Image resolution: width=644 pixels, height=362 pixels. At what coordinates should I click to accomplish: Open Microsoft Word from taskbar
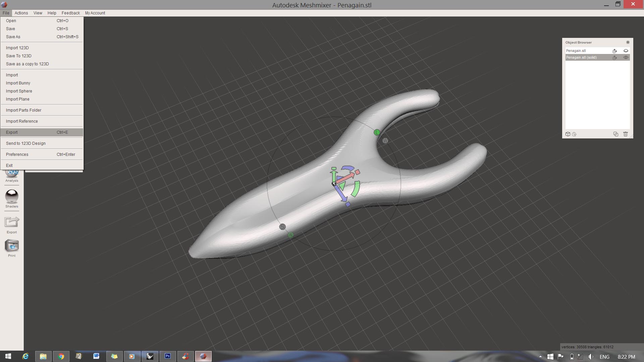pyautogui.click(x=96, y=356)
